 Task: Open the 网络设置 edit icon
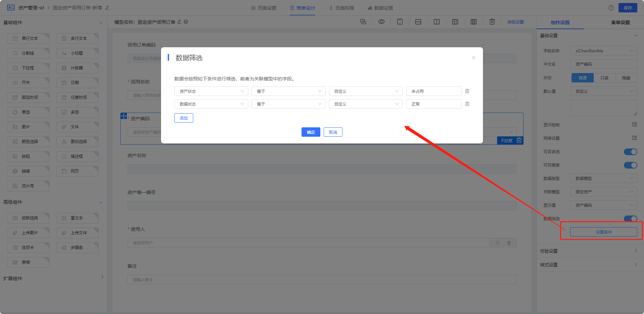point(635,138)
